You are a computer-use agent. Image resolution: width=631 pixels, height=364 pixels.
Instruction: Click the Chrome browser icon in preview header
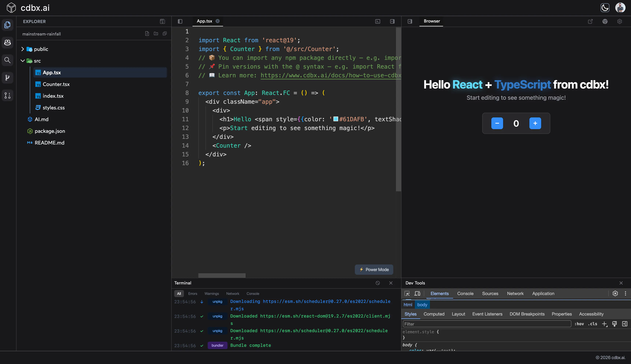605,21
